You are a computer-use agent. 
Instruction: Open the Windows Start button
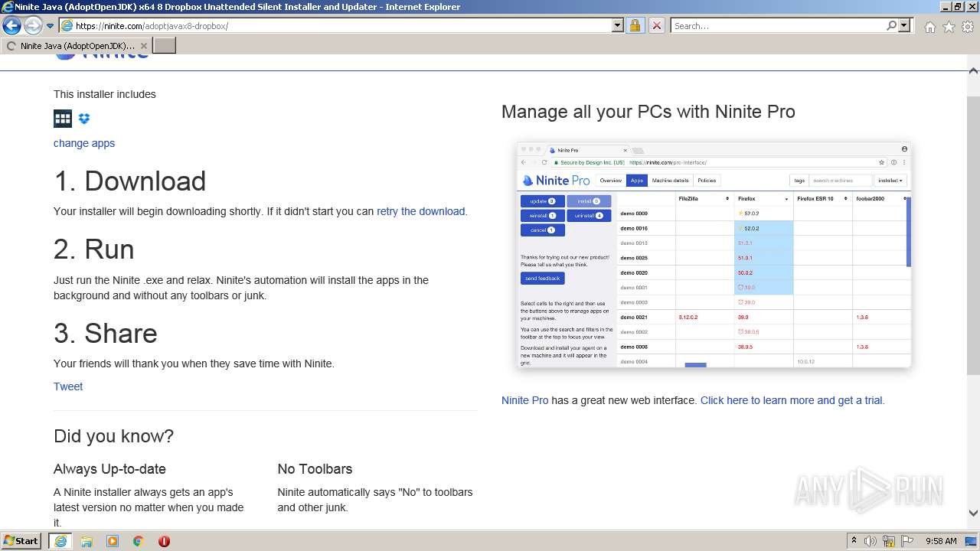click(21, 540)
